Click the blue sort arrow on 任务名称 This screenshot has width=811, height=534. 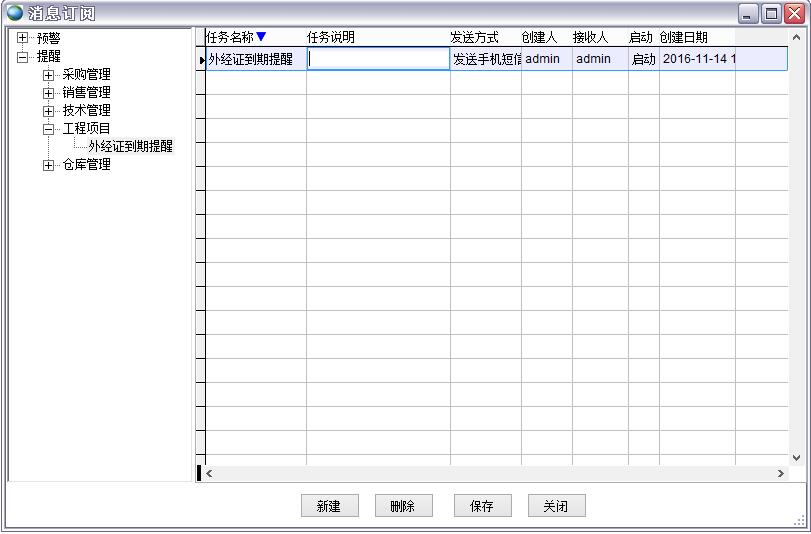261,37
